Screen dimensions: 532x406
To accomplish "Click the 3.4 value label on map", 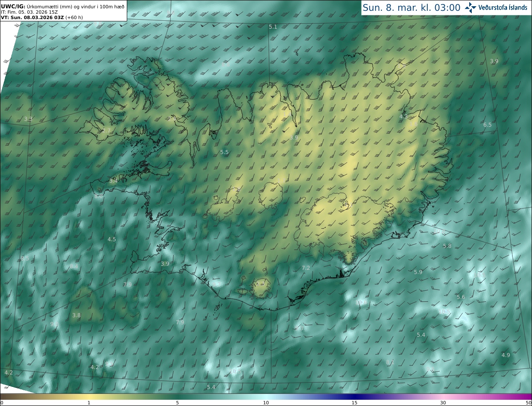I will click(x=113, y=181).
